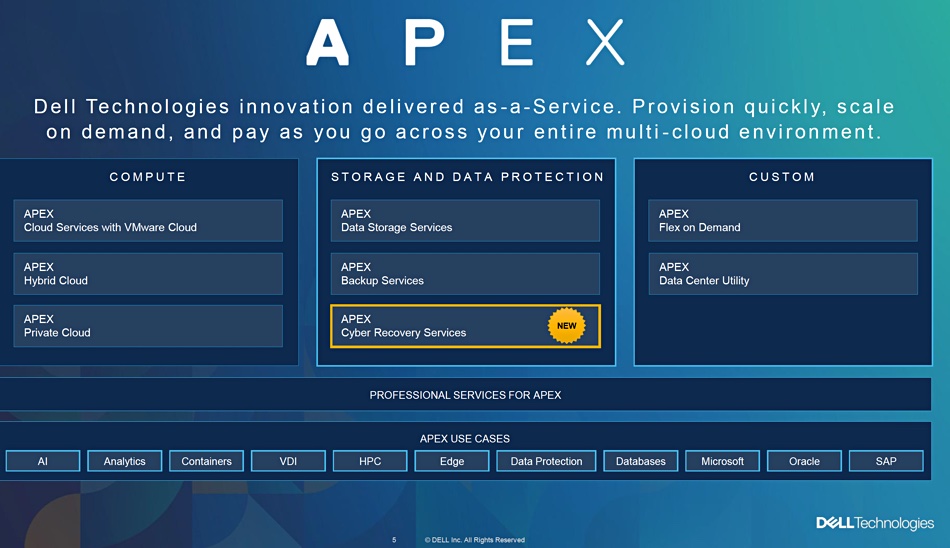Select APEX Flex on Demand box
The image size is (950, 548).
[x=783, y=221]
